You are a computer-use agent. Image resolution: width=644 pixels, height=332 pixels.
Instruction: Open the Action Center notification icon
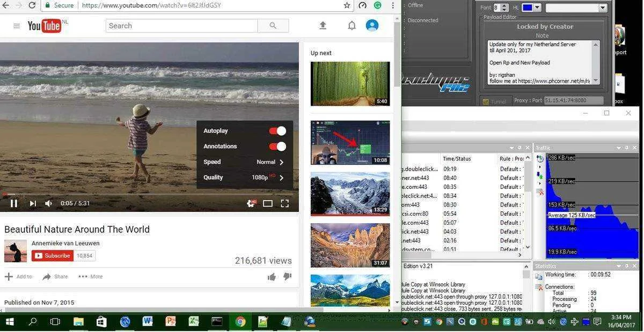coord(597,322)
